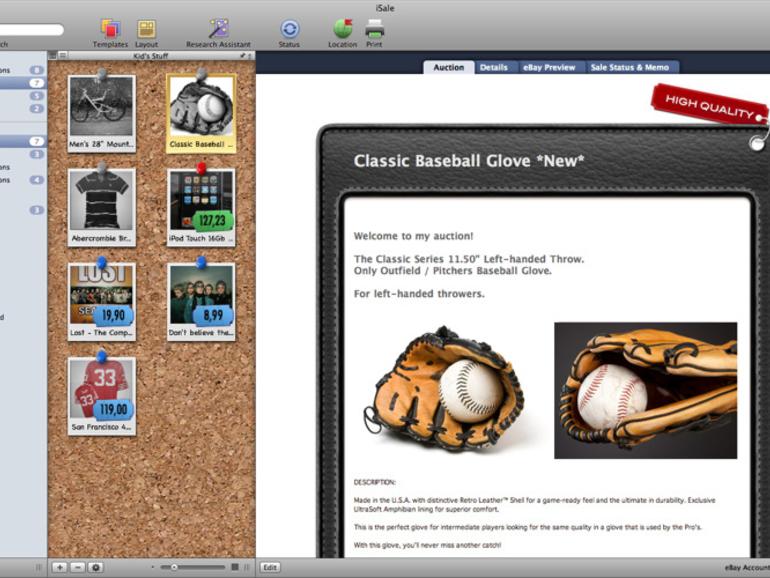Click the red pushpin on iPod Touch card

201,168
